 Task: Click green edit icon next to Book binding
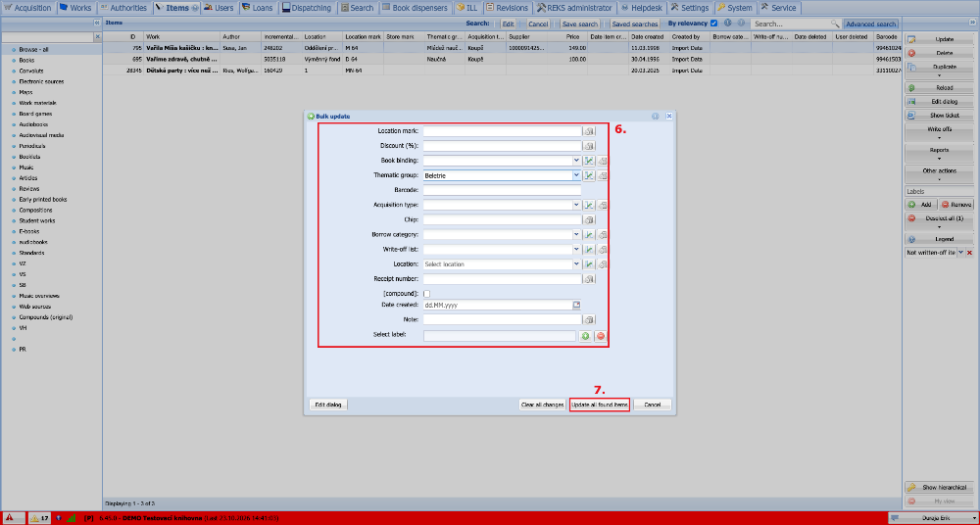click(x=589, y=161)
